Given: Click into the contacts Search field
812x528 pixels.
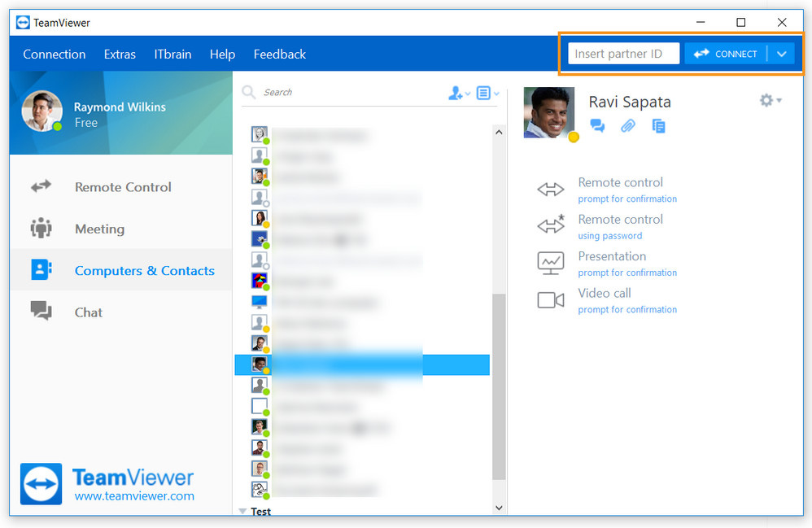Looking at the screenshot, I should 352,93.
